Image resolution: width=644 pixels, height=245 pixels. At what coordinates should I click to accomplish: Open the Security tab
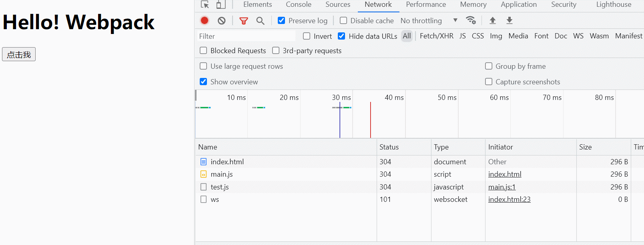coord(564,4)
